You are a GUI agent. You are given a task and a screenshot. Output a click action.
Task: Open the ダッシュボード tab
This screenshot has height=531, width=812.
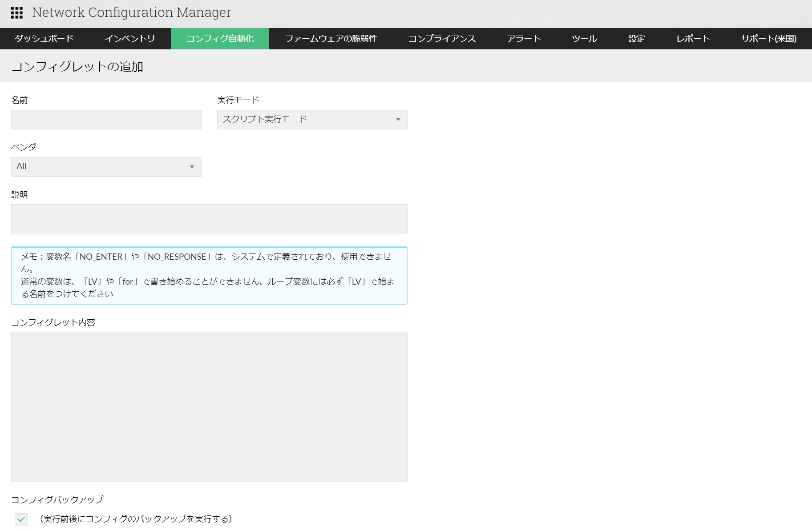44,39
